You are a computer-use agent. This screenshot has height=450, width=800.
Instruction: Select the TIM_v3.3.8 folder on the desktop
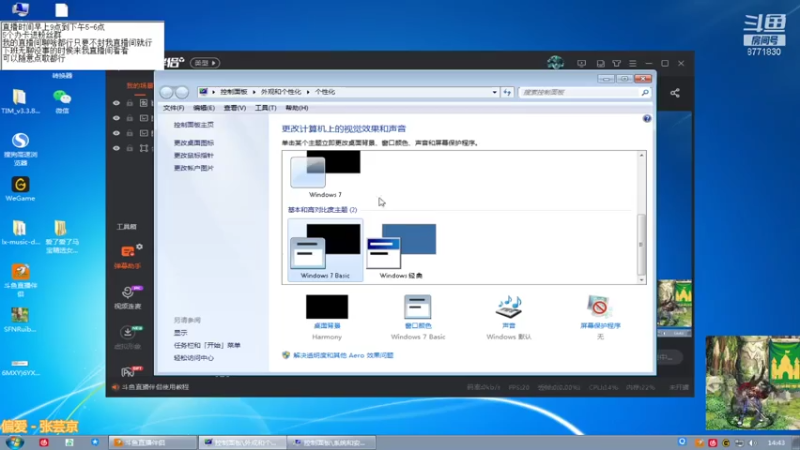tap(20, 101)
